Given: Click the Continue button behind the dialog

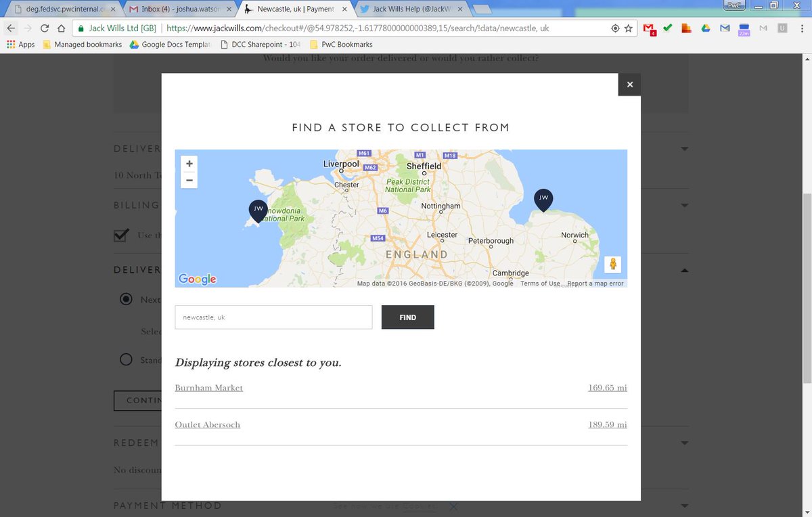Looking at the screenshot, I should pyautogui.click(x=137, y=400).
